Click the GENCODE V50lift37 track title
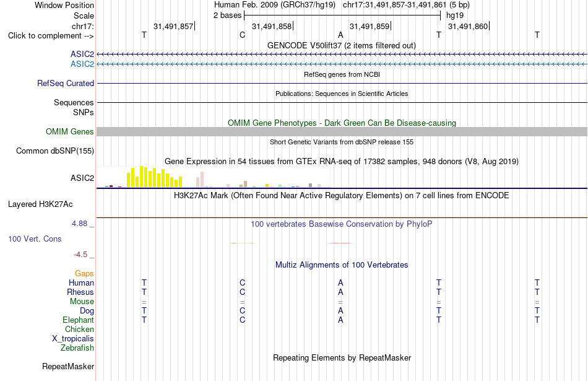This screenshot has width=588, height=381. pos(342,46)
